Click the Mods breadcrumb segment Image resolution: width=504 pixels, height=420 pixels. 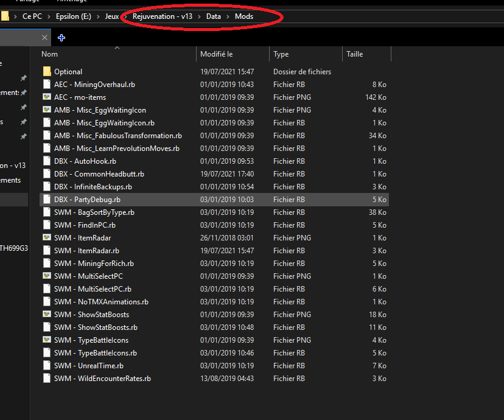[244, 16]
